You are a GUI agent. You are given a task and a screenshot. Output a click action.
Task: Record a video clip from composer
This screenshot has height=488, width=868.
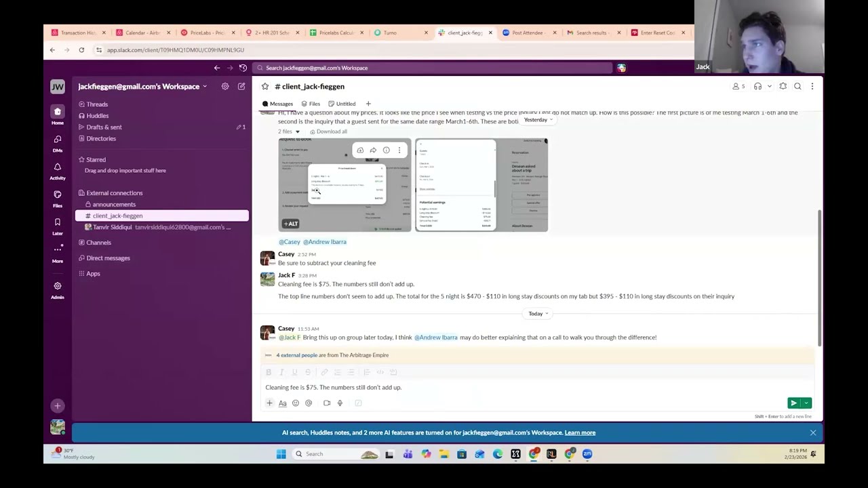(327, 403)
